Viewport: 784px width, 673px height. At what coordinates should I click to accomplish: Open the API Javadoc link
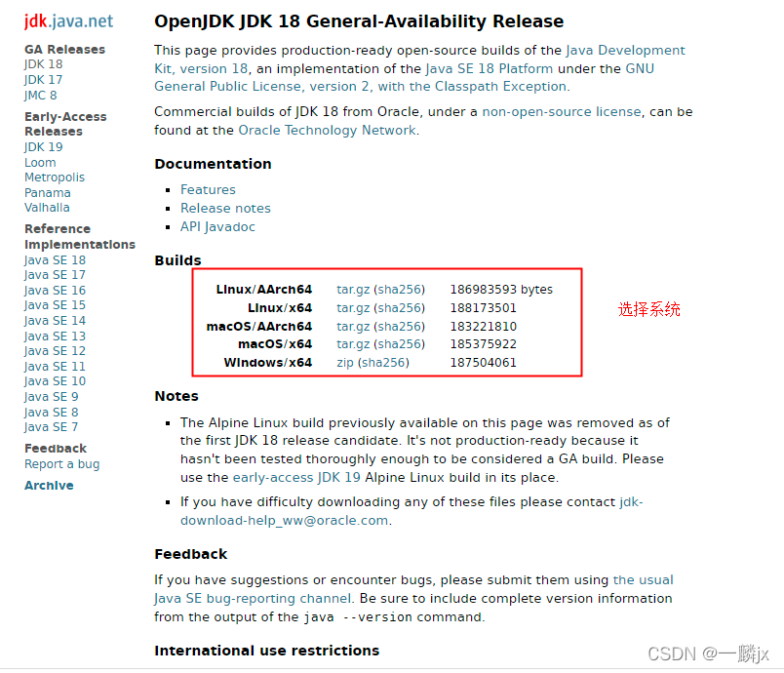tap(218, 226)
